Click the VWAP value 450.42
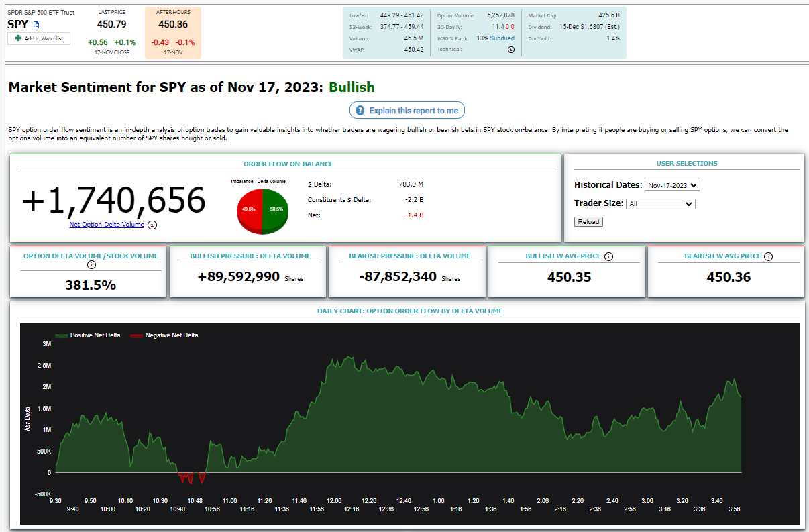 (414, 50)
